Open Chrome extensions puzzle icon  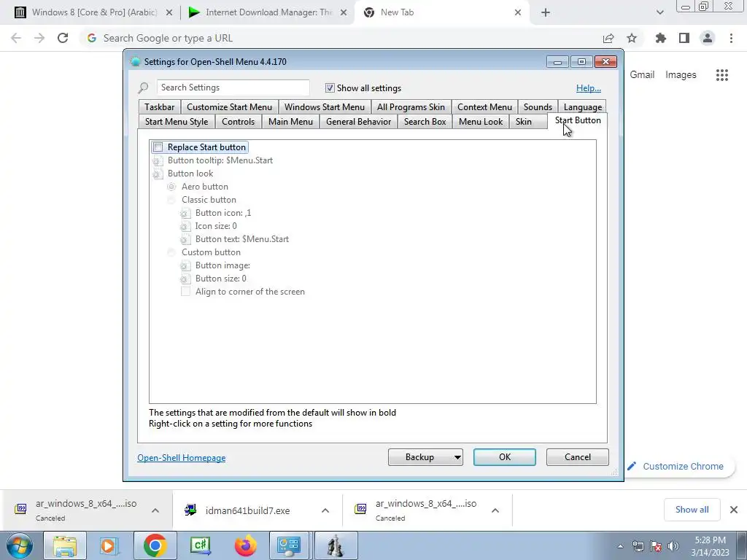point(661,38)
